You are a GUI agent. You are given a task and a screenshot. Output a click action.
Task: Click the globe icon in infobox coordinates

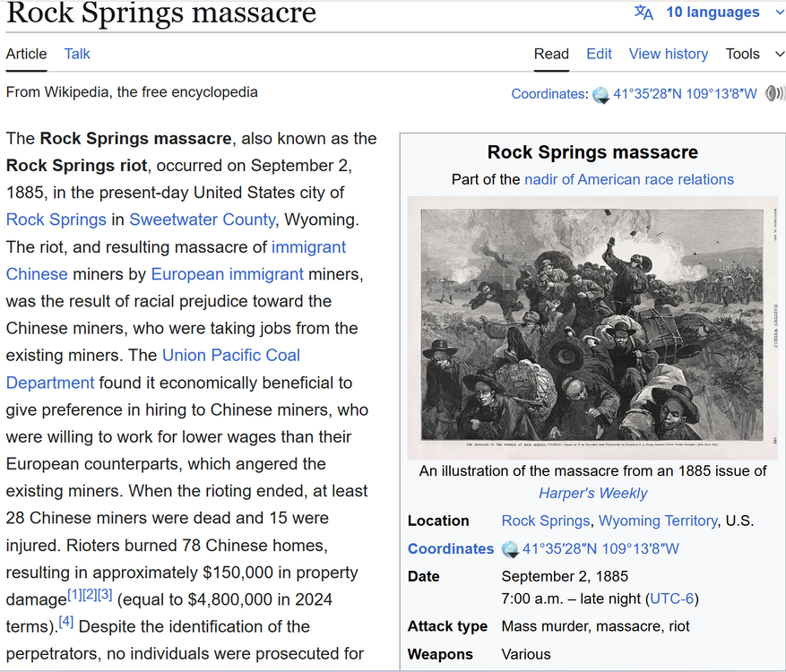pyautogui.click(x=510, y=549)
